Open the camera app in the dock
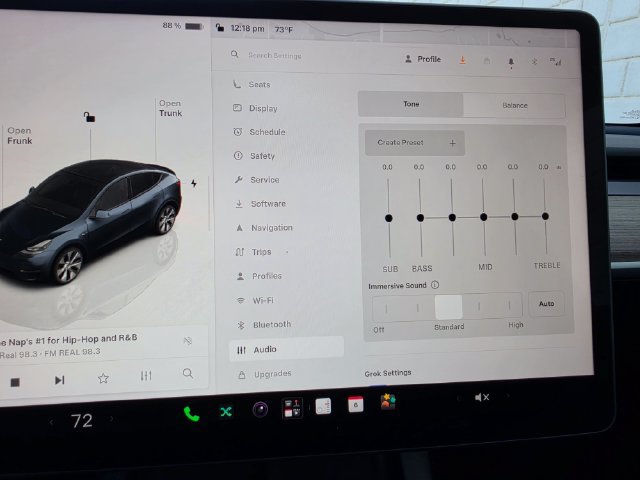The height and width of the screenshot is (480, 640). 260,409
